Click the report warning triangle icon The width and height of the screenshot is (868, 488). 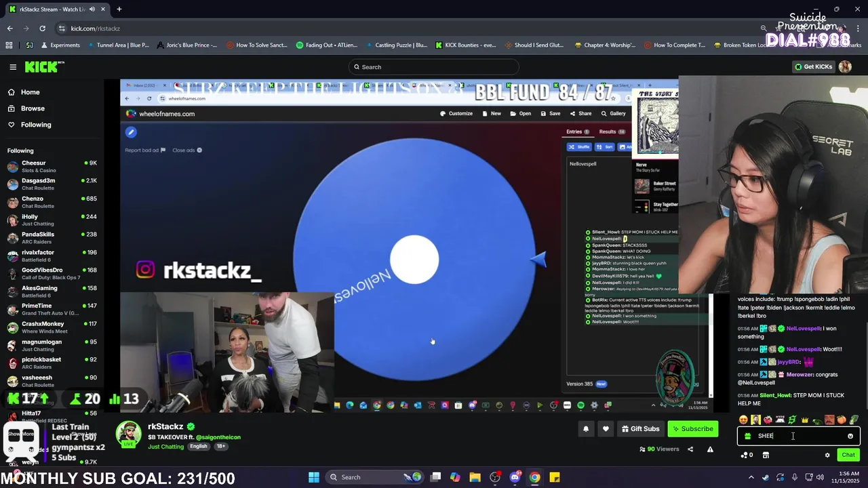point(710,449)
